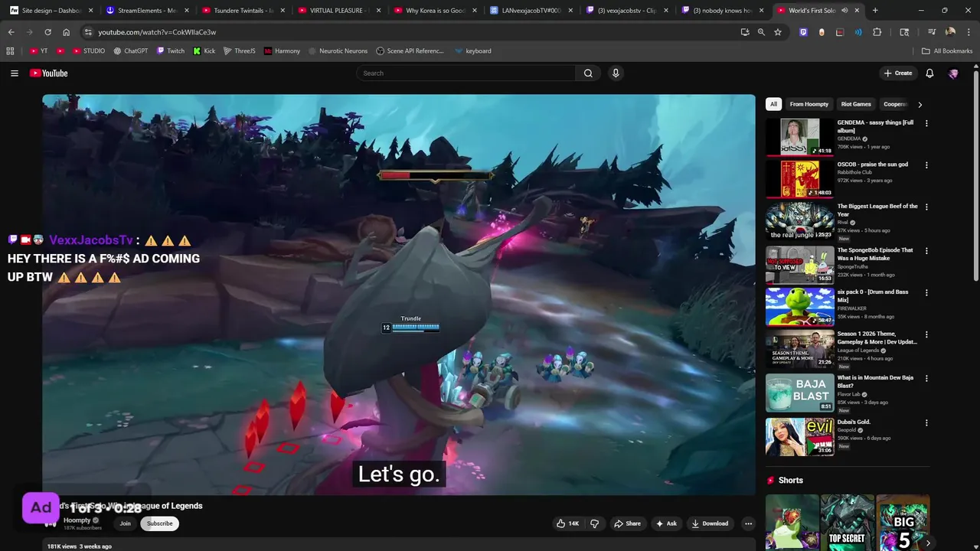Select the Riot Games filter chip

856,104
